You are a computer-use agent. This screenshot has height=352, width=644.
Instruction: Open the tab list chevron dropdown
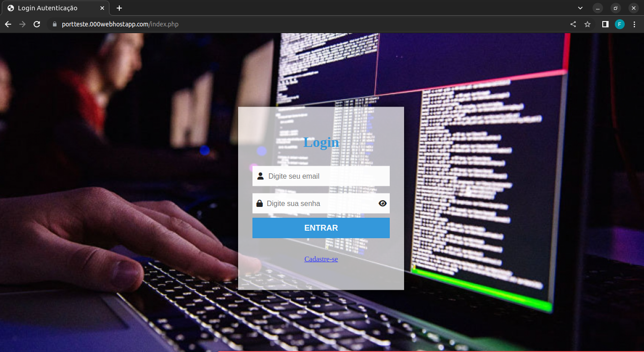click(580, 8)
